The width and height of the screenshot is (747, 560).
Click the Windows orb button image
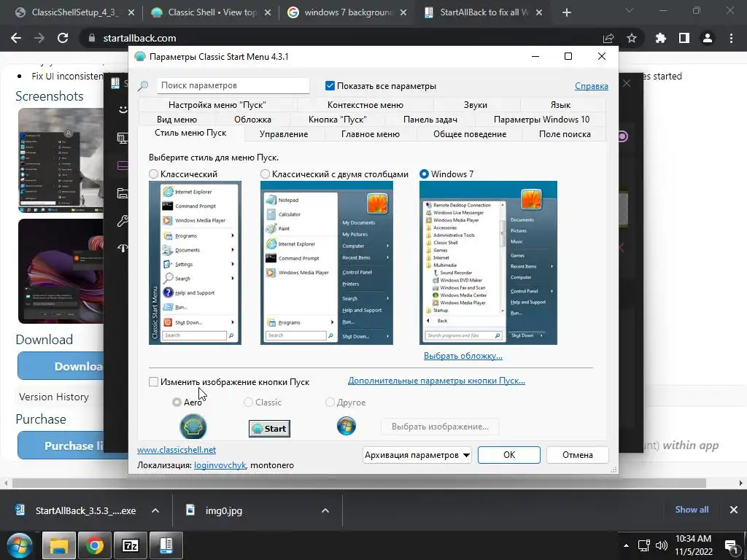pos(347,426)
